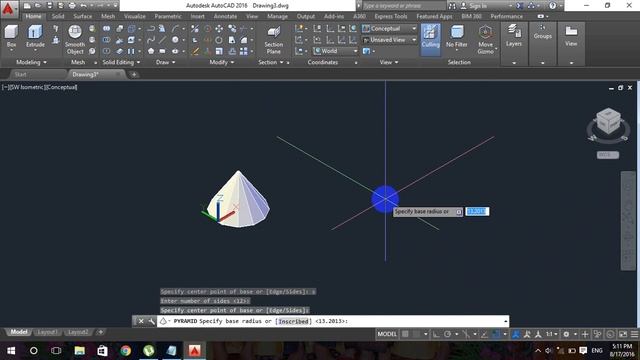Screen dimensions: 640x360
Task: Click the New file icon in quick access toolbar
Action: tap(27, 6)
